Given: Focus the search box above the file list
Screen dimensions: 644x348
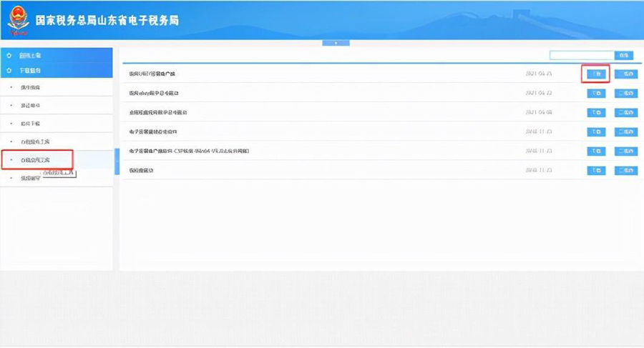Looking at the screenshot, I should 581,55.
